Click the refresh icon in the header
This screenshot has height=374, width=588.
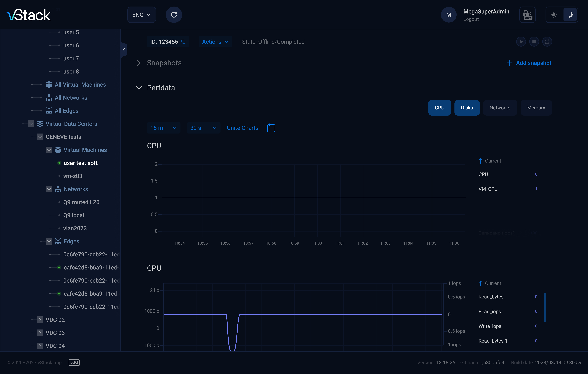click(x=174, y=15)
